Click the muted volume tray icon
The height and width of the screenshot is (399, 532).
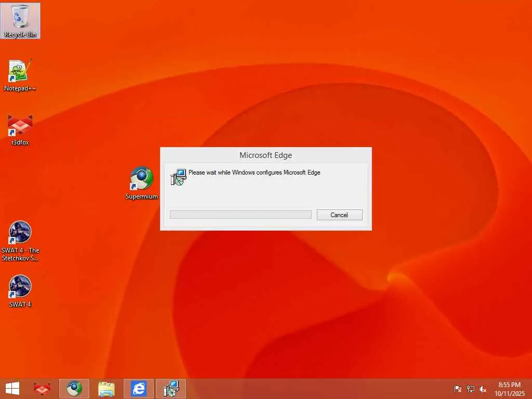[x=483, y=389]
